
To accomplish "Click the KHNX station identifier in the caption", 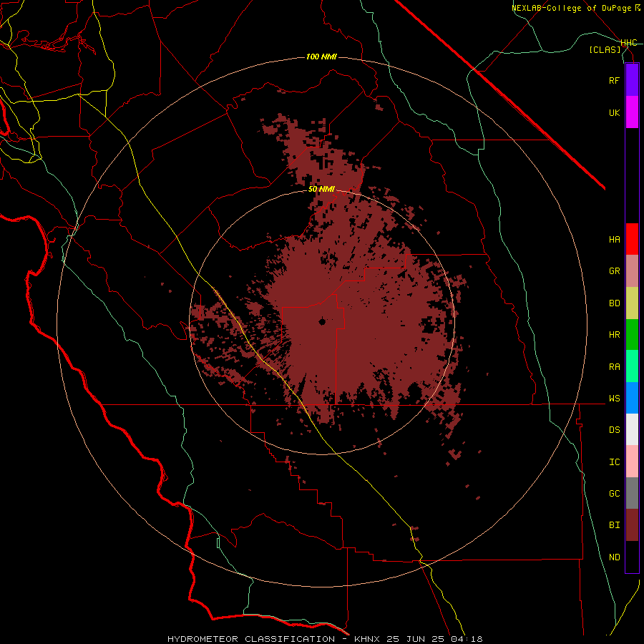I will [368, 639].
